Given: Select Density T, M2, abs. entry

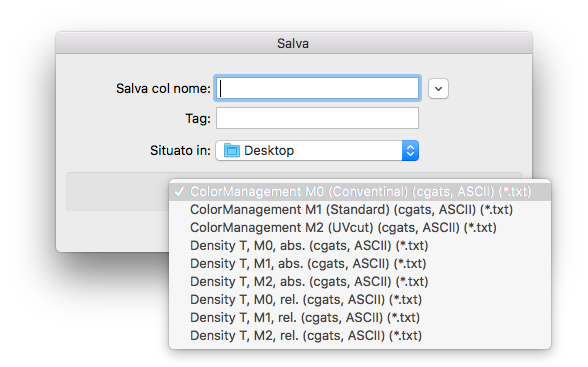Looking at the screenshot, I should point(360,282).
